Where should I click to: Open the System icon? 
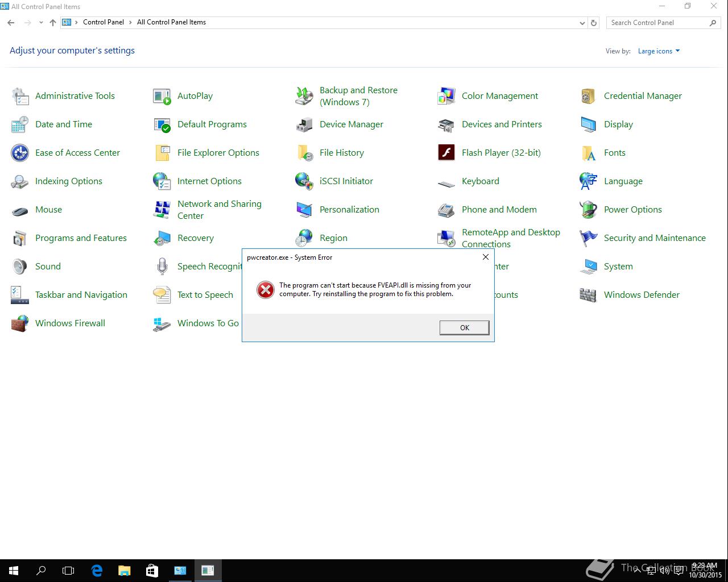(x=589, y=267)
